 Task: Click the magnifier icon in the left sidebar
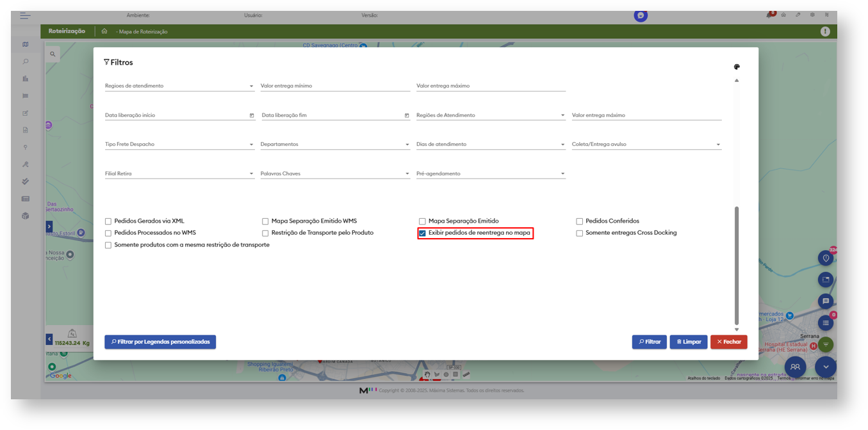coord(26,62)
